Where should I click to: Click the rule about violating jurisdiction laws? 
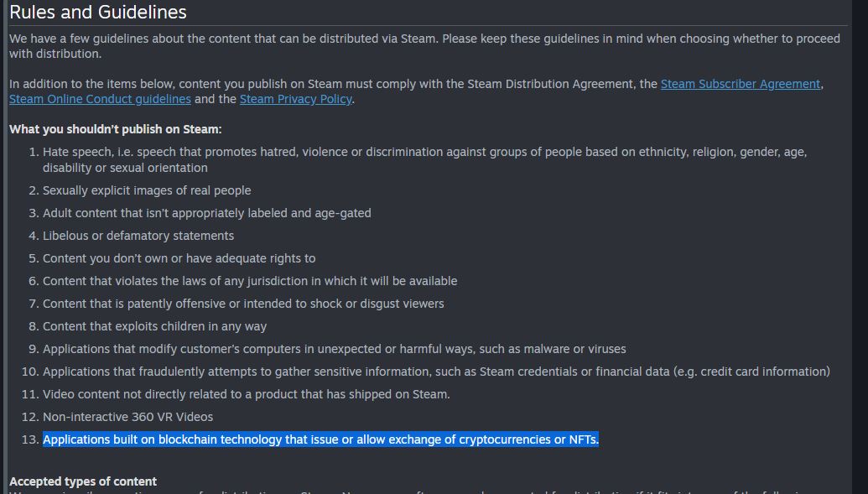click(250, 281)
